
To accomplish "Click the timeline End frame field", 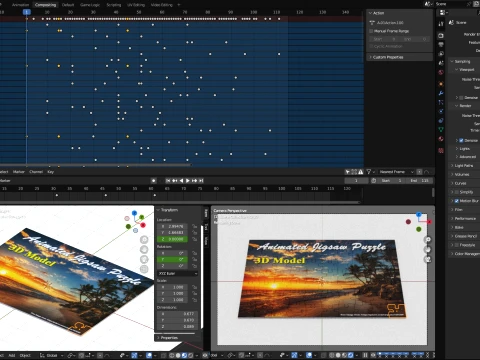I will (x=420, y=181).
